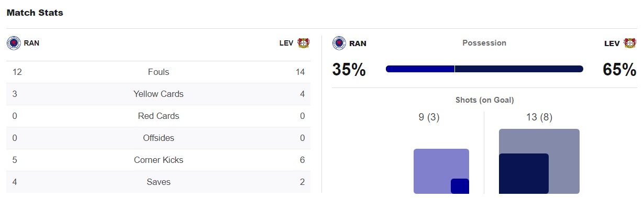This screenshot has width=644, height=198.
Task: Click the Leverkusen crest above the 65% possession figure
Action: 630,43
